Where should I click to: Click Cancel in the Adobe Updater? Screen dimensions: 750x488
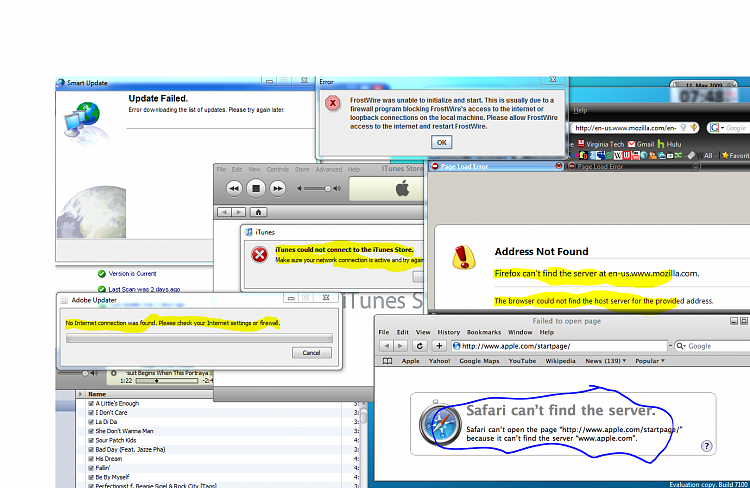(311, 353)
